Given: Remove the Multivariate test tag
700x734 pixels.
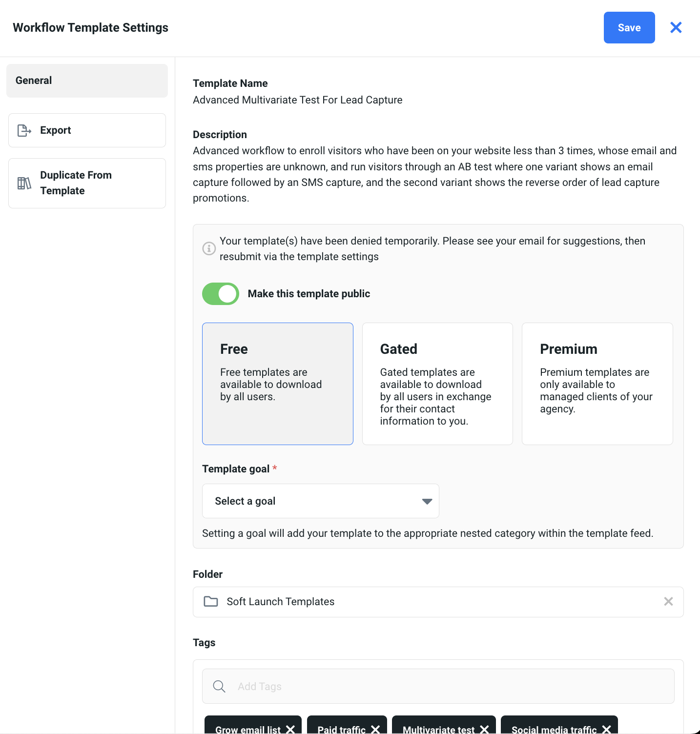Looking at the screenshot, I should pyautogui.click(x=484, y=729).
